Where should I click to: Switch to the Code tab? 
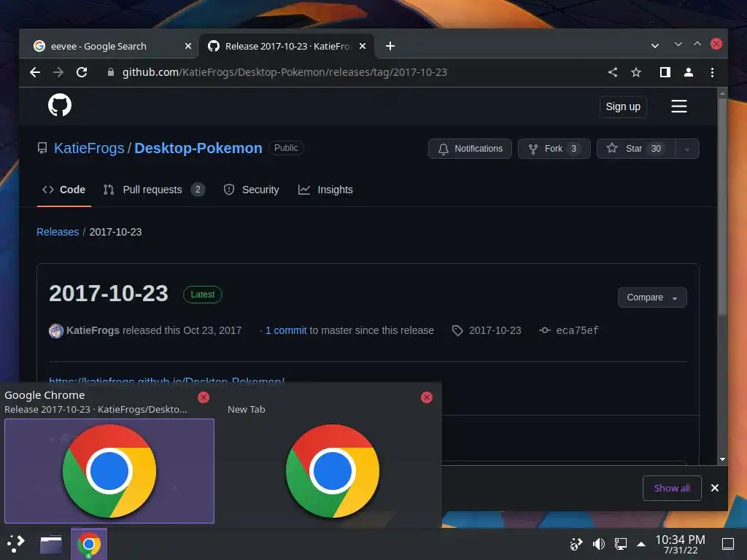coord(64,190)
